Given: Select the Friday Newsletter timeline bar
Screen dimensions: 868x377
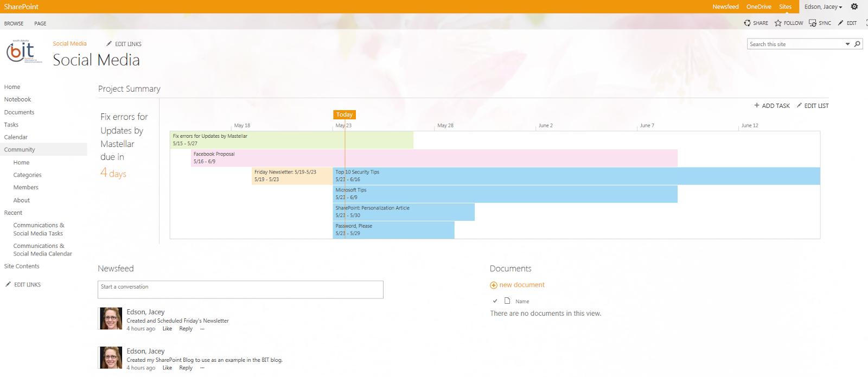Looking at the screenshot, I should 292,176.
